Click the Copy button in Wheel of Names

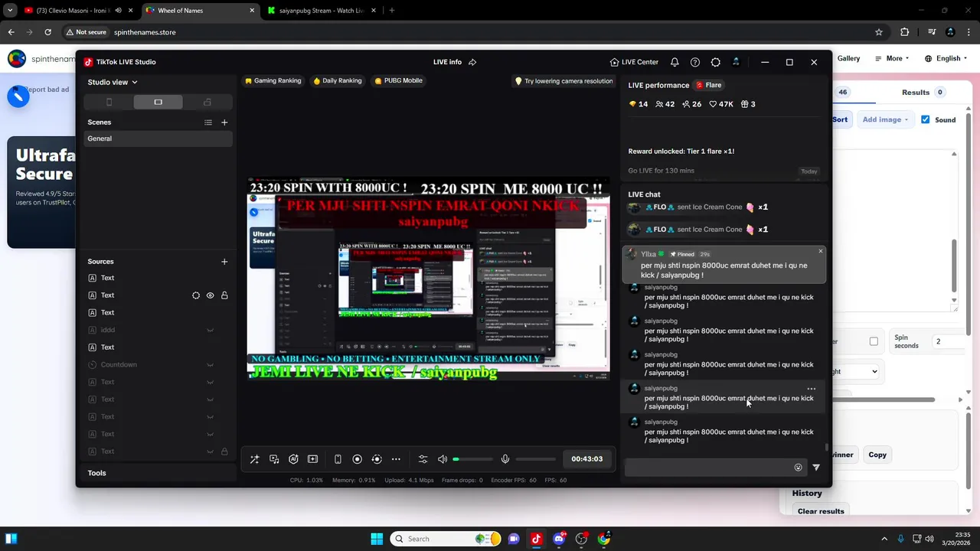tap(877, 455)
